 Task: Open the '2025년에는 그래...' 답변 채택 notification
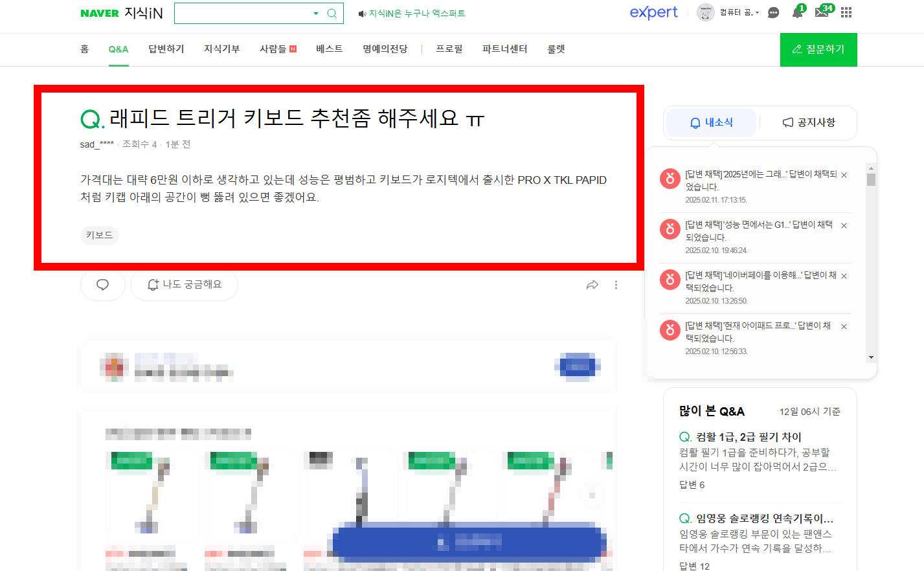pyautogui.click(x=761, y=181)
